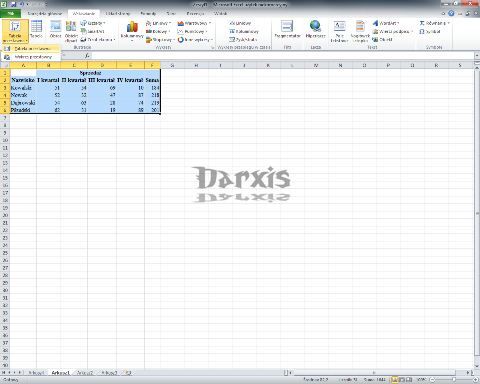Expand the formula bar with its arrow
Image resolution: width=480 pixels, height=384 pixels.
476,56
